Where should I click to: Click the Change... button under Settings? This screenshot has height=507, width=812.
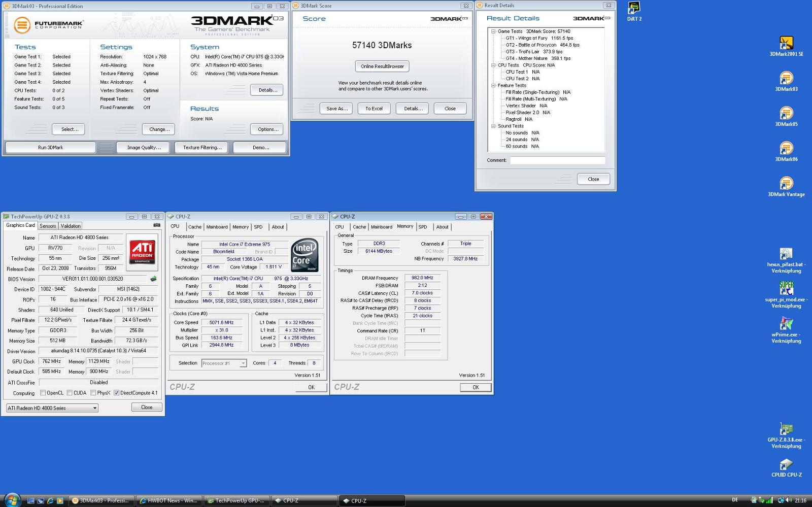159,129
